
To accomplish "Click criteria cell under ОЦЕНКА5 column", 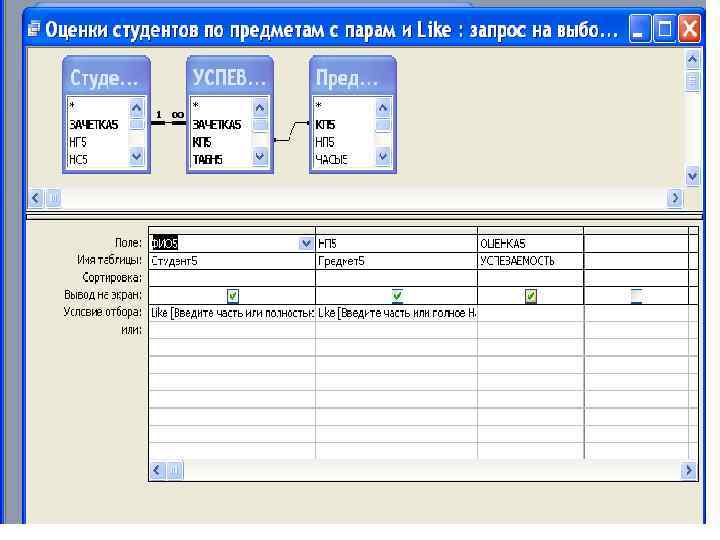I will coord(530,313).
